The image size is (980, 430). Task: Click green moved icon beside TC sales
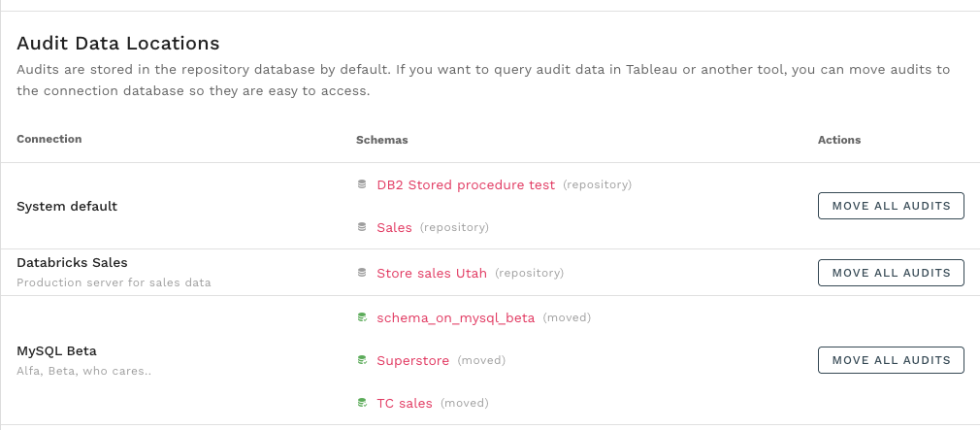click(362, 403)
